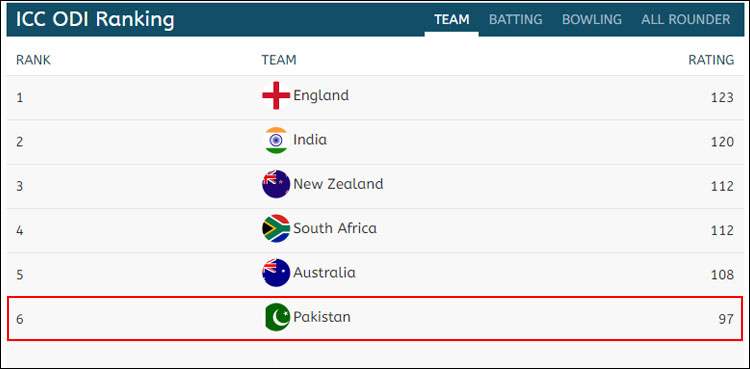The width and height of the screenshot is (750, 369).
Task: Switch to the BATTING tab
Action: point(516,20)
